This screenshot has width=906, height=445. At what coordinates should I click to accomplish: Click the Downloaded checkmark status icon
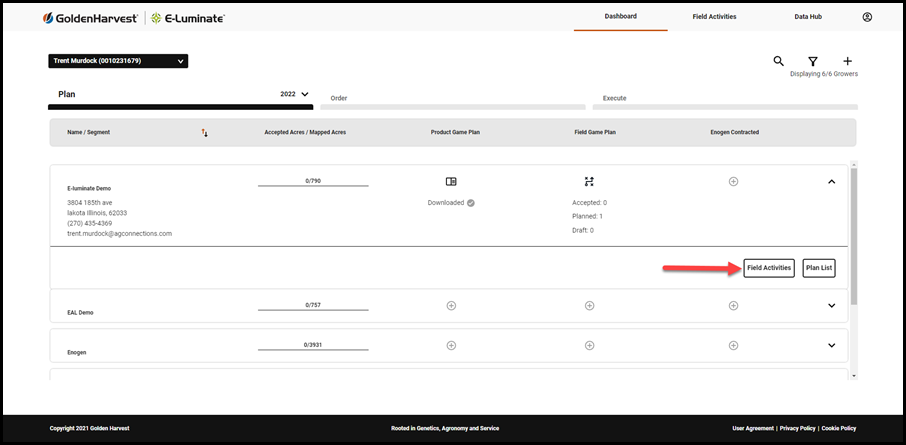(471, 203)
